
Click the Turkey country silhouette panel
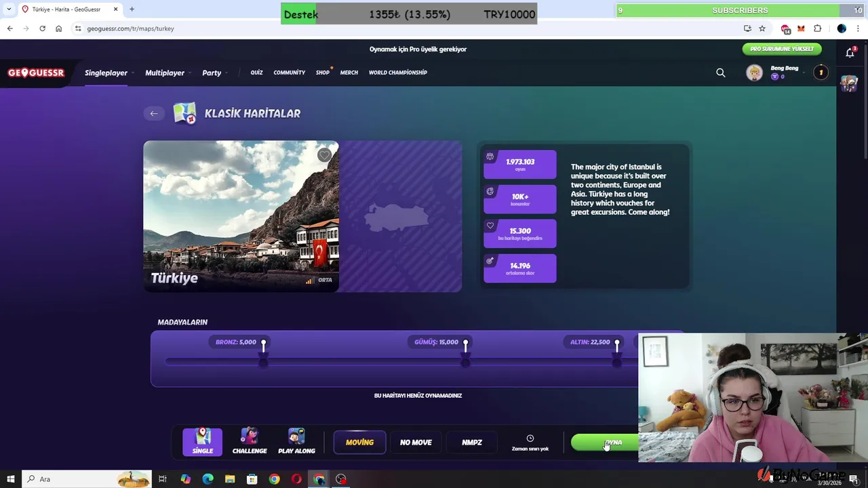click(x=401, y=216)
